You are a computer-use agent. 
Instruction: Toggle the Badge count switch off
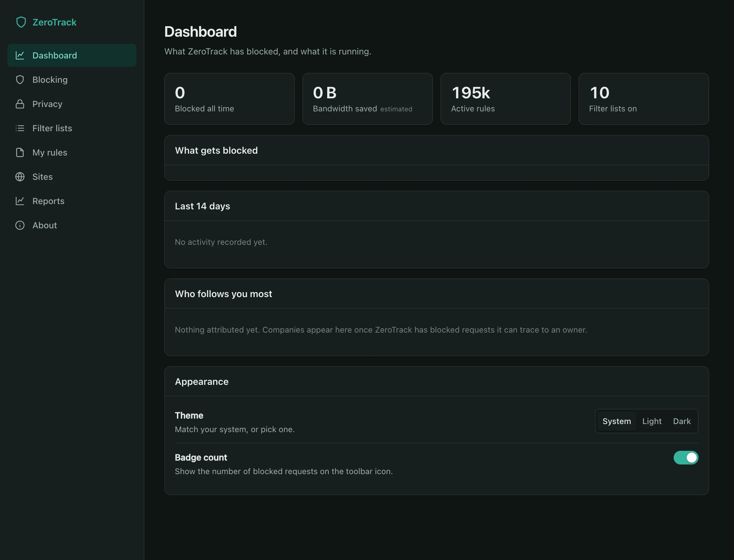[686, 458]
